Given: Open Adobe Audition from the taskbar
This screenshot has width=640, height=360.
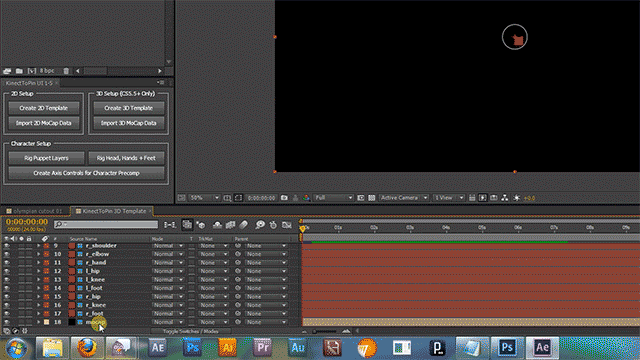Looking at the screenshot, I should coord(297,348).
